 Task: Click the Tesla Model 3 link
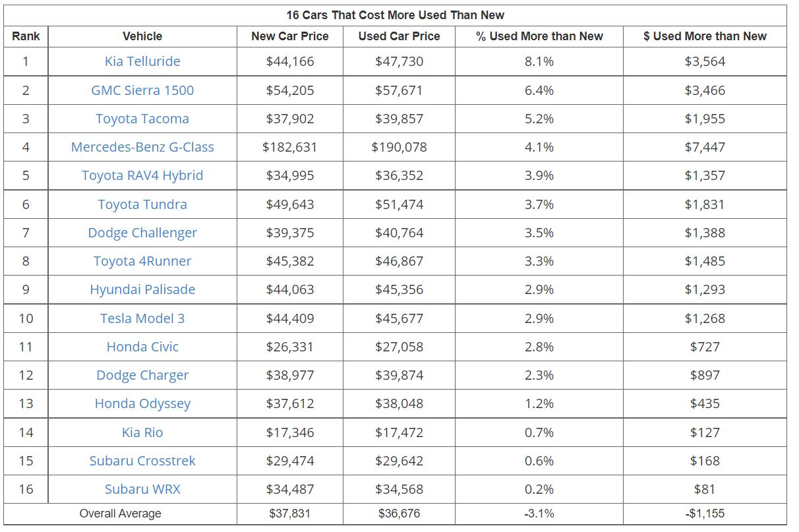[x=142, y=318]
